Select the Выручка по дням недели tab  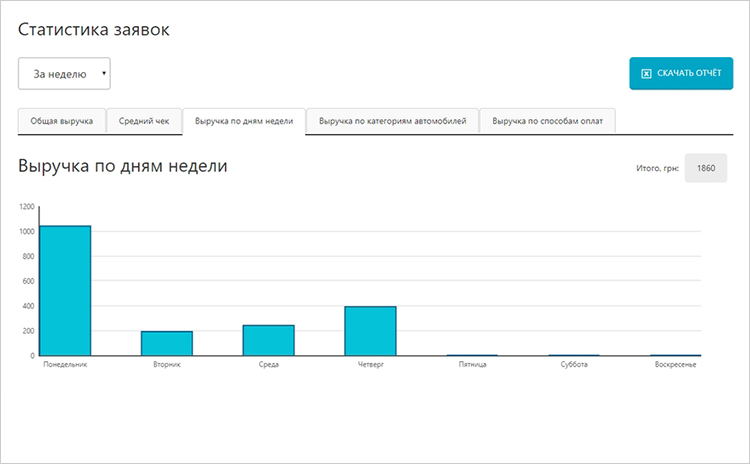tap(244, 121)
